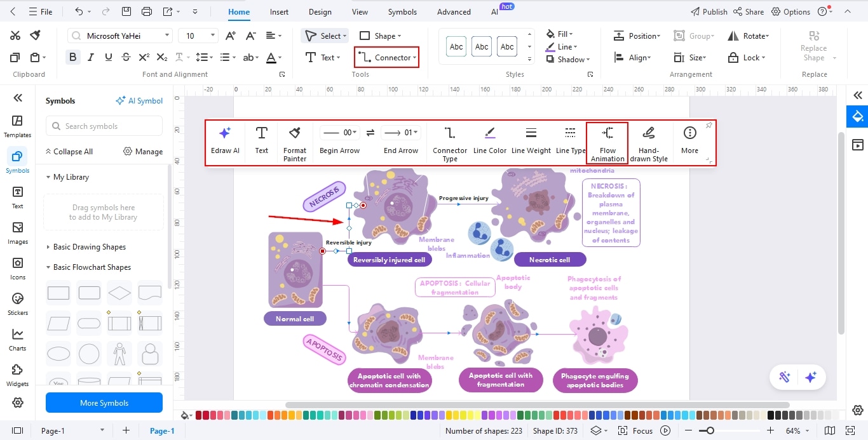The width and height of the screenshot is (868, 440).
Task: Click Edraw AI in the floating toolbar
Action: click(225, 140)
